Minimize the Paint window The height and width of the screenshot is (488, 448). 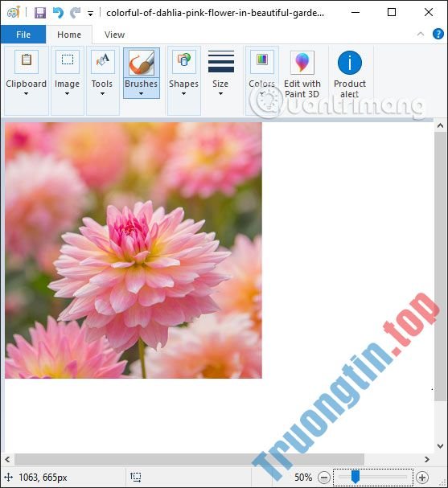point(356,12)
